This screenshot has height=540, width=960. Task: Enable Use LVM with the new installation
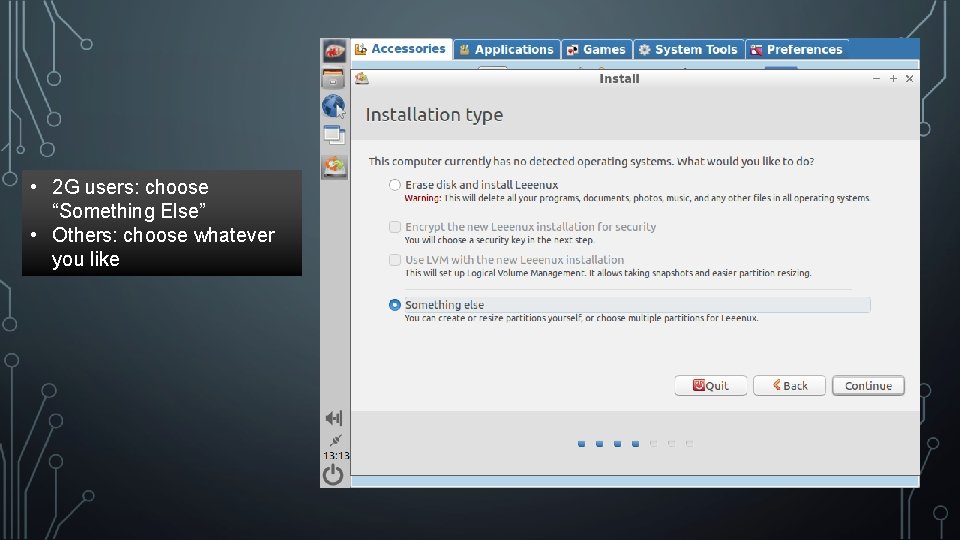coord(395,260)
